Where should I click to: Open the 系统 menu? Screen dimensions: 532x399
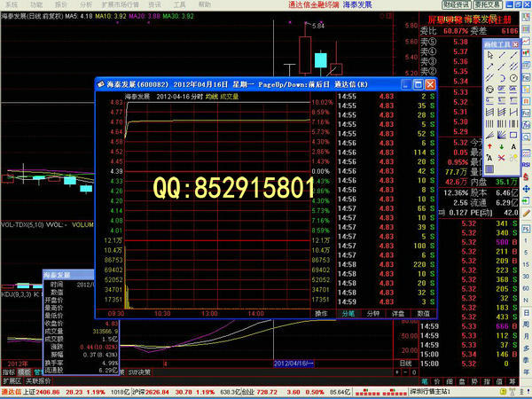click(x=12, y=4)
